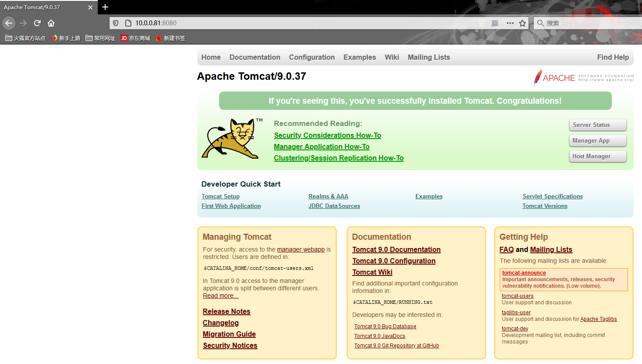Open a new tab with plus icon

105,7
